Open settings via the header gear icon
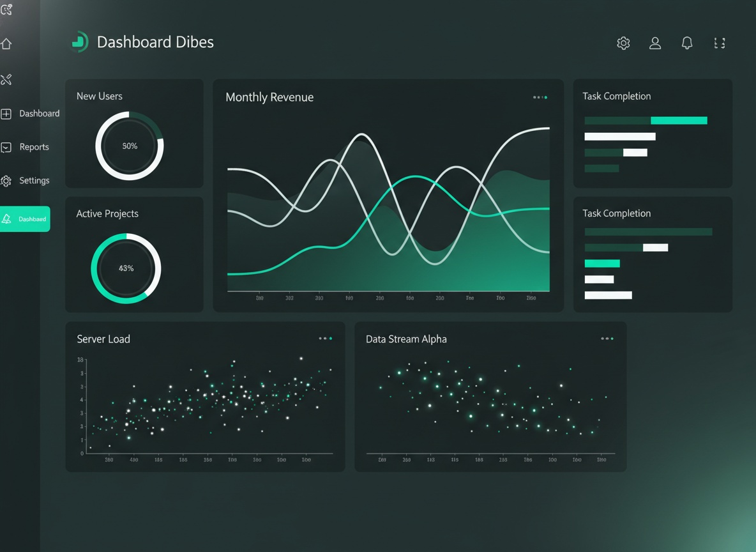This screenshot has width=756, height=552. pyautogui.click(x=623, y=43)
